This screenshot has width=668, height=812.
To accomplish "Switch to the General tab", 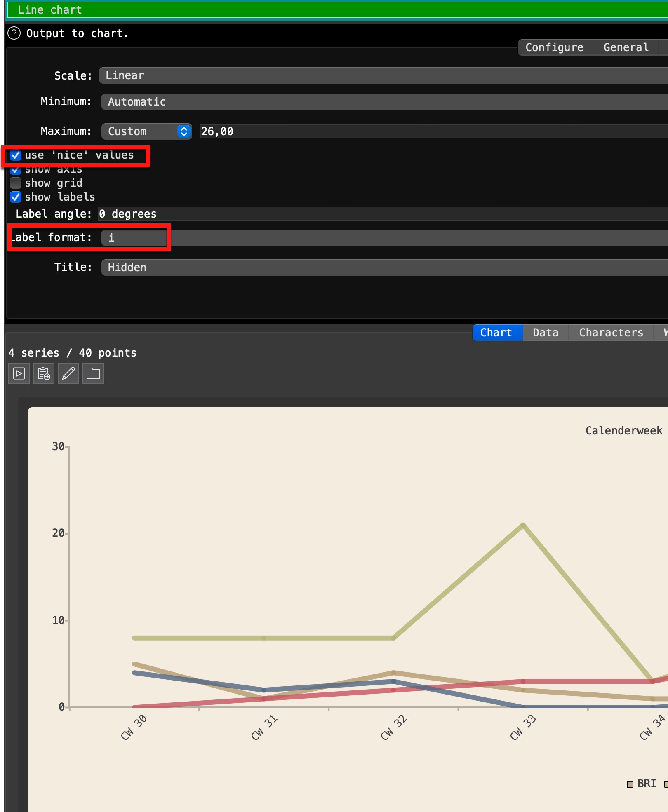I will coord(626,47).
